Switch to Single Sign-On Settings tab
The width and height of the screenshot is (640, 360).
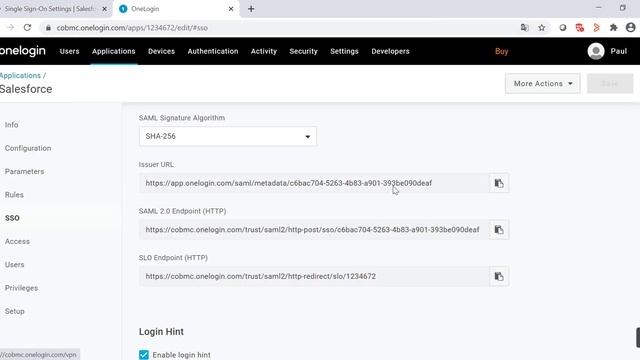click(51, 9)
